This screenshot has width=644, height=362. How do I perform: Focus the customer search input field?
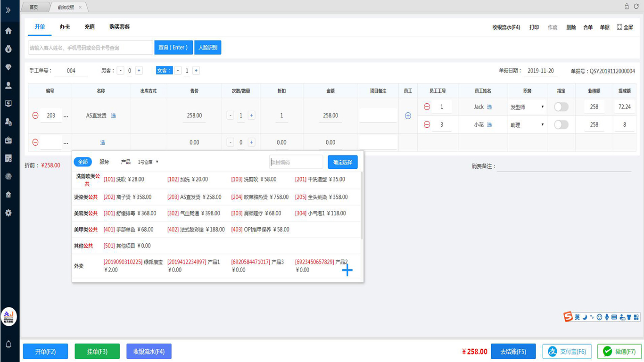coord(91,47)
